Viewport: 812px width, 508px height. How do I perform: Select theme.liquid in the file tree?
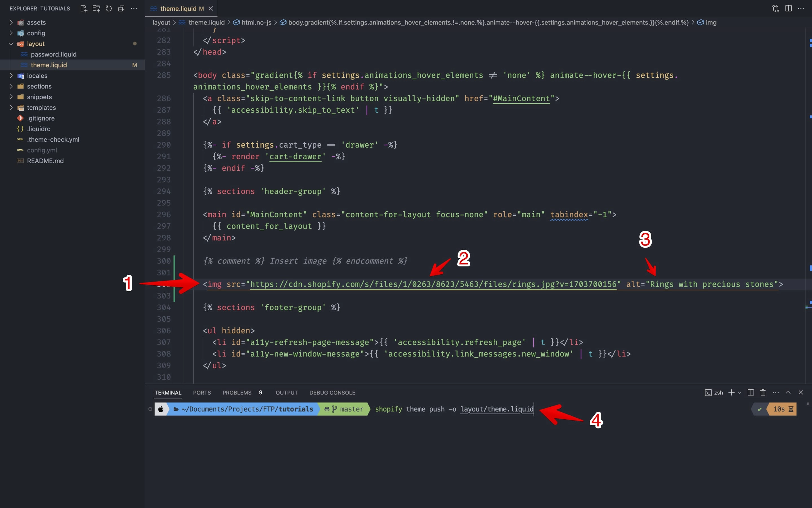click(x=72, y=65)
